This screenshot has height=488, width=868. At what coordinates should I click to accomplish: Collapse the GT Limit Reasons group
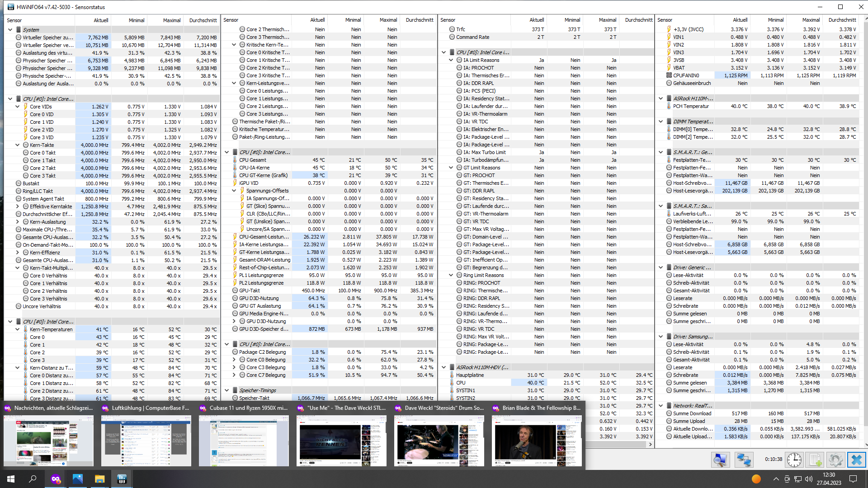point(451,168)
